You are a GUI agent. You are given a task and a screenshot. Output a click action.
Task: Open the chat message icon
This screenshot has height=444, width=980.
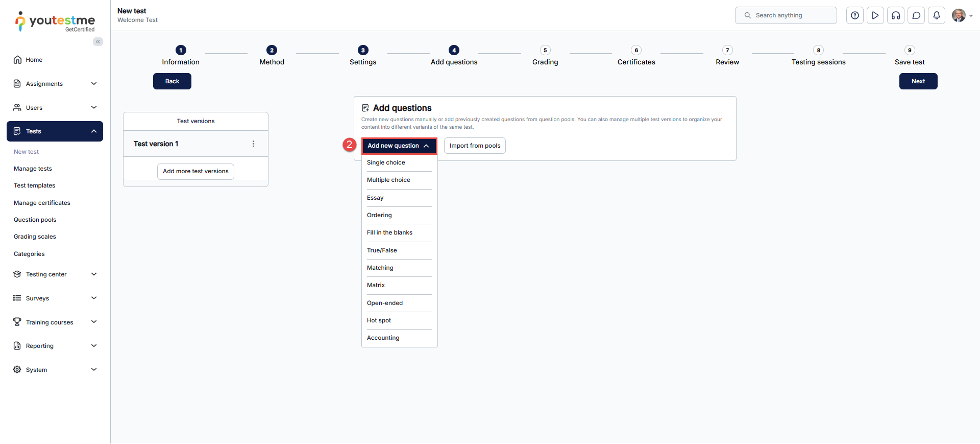coord(916,15)
